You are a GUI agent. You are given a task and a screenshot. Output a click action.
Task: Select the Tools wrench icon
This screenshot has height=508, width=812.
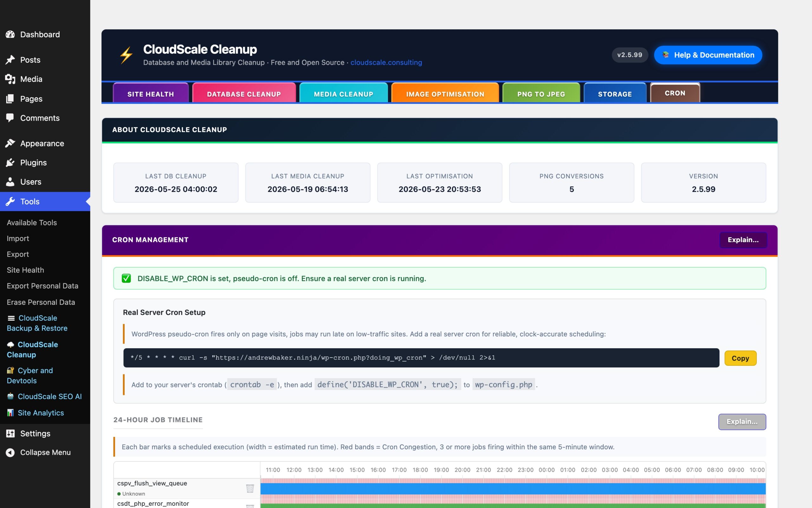[x=10, y=202]
